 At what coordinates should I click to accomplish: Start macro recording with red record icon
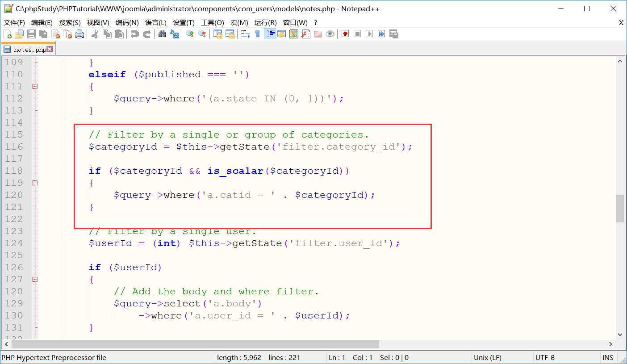345,34
